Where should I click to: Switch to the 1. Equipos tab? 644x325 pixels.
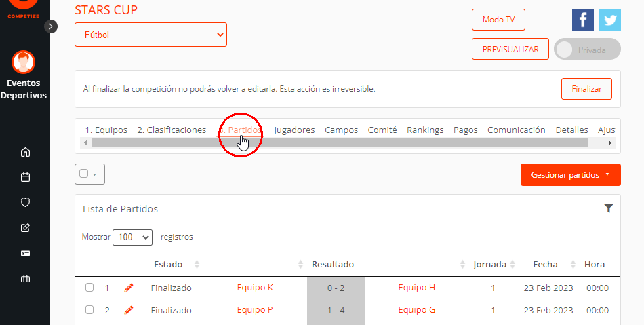106,130
